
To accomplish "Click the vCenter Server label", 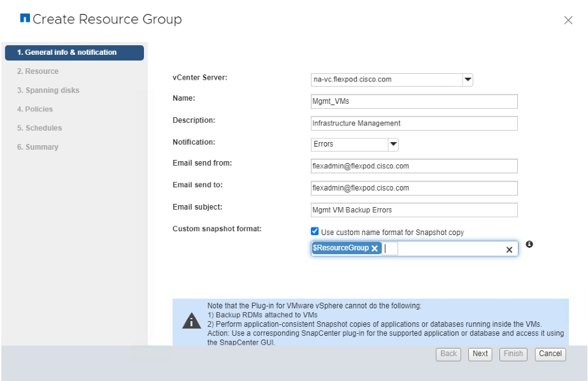I will pyautogui.click(x=200, y=78).
